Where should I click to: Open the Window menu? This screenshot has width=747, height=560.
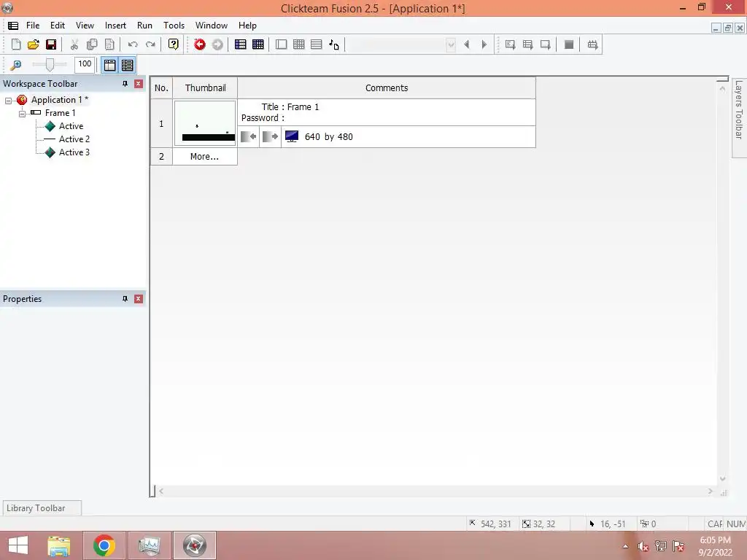pos(212,26)
